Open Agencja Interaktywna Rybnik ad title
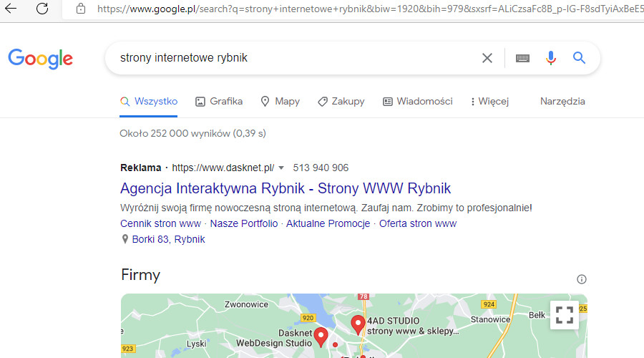644x358 pixels. 286,188
